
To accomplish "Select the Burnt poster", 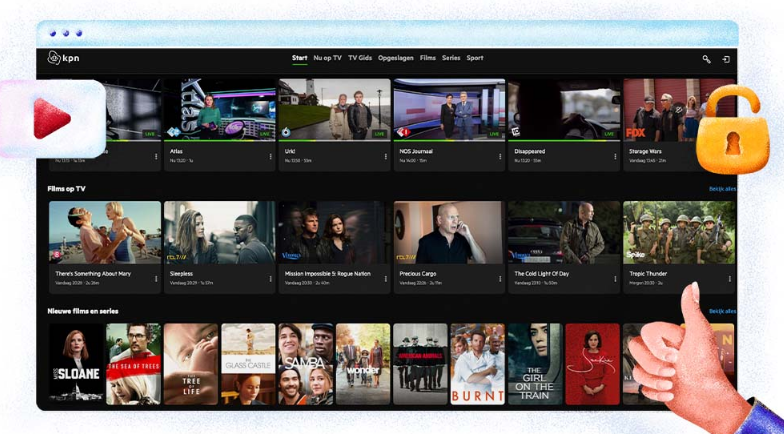I will pos(478,364).
